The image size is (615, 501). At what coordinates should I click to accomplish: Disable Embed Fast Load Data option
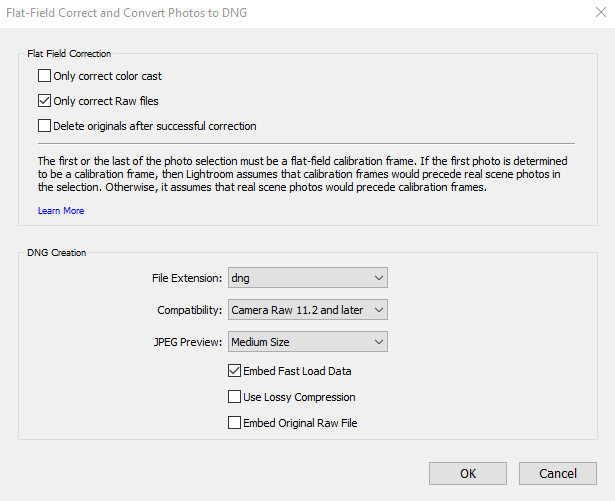click(234, 371)
